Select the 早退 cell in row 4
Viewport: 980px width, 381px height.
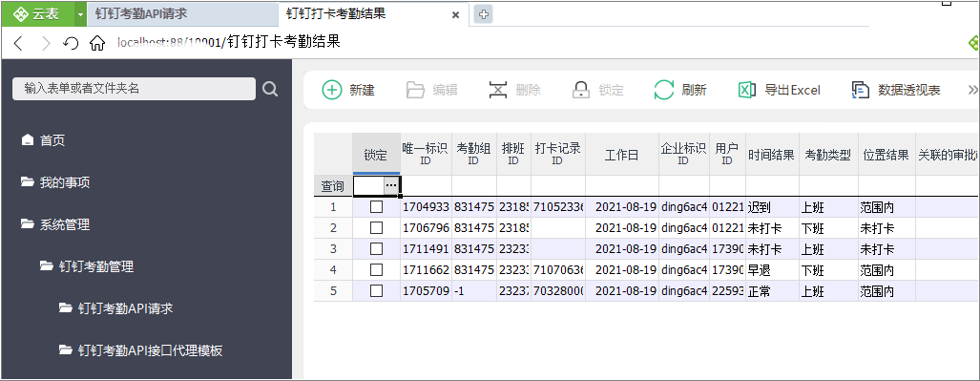tap(772, 270)
